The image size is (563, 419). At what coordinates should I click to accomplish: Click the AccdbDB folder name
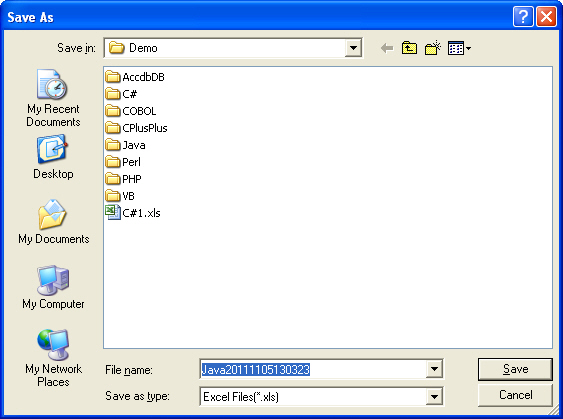coord(144,77)
